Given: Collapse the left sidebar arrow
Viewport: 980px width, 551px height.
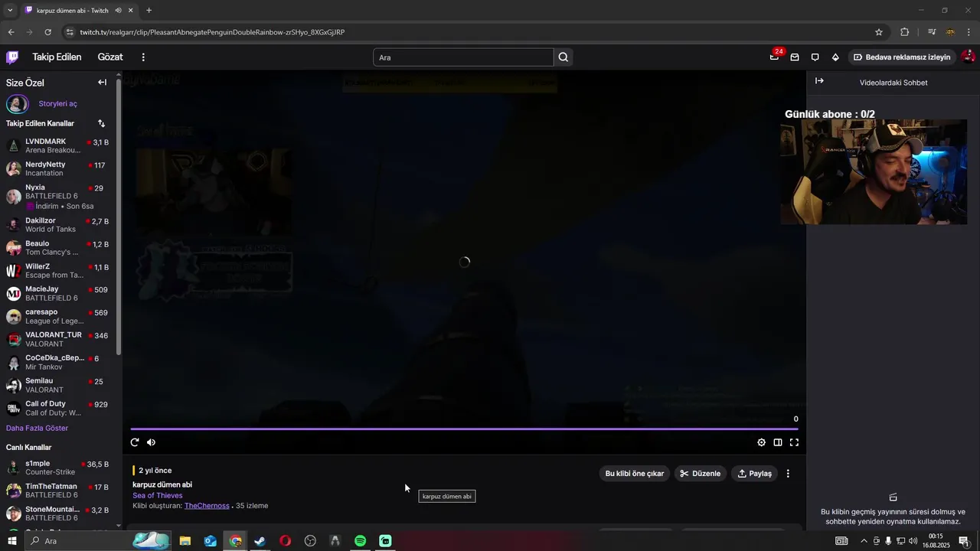Looking at the screenshot, I should pyautogui.click(x=102, y=83).
